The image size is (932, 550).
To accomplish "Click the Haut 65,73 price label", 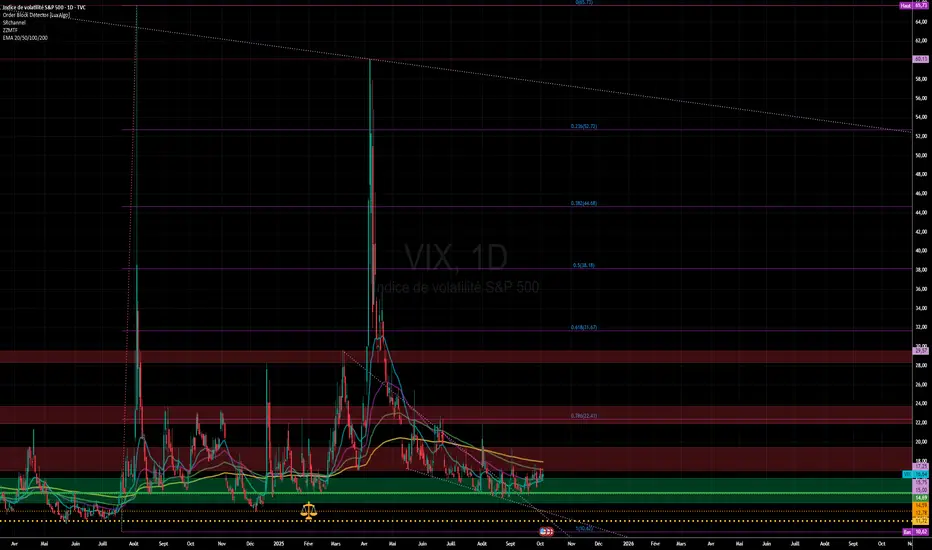I will pos(914,5).
